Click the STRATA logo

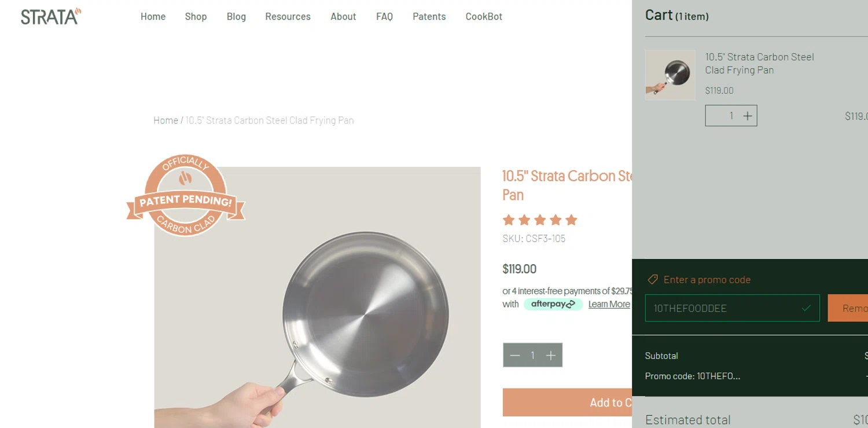[51, 16]
